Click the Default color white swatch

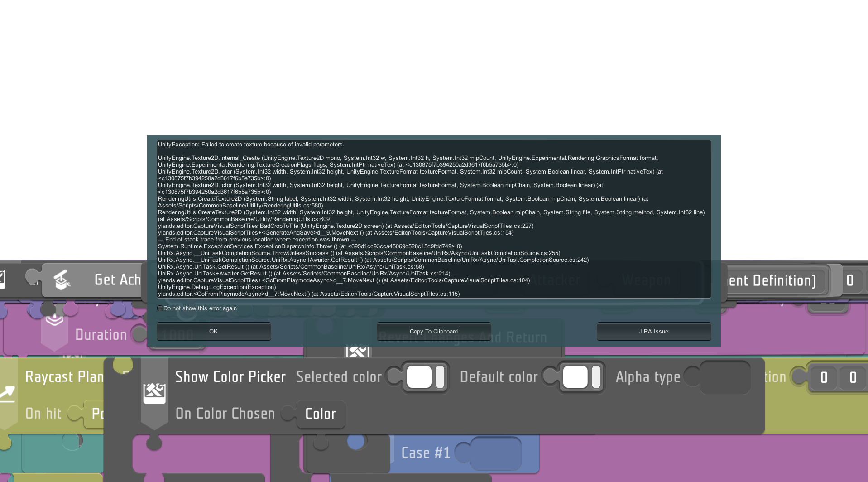click(575, 377)
